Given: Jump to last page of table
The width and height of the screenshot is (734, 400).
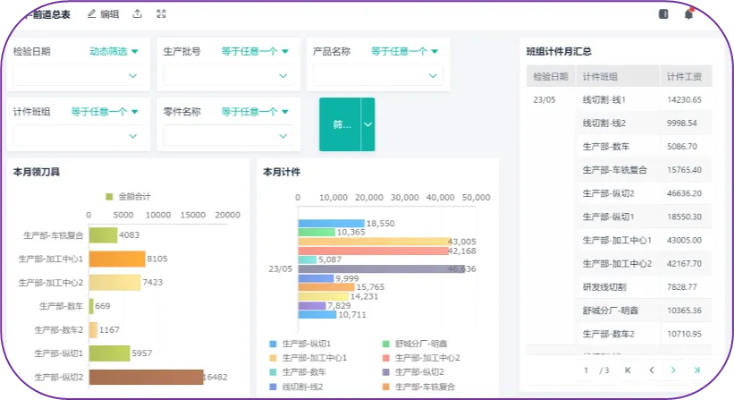Looking at the screenshot, I should 697,370.
